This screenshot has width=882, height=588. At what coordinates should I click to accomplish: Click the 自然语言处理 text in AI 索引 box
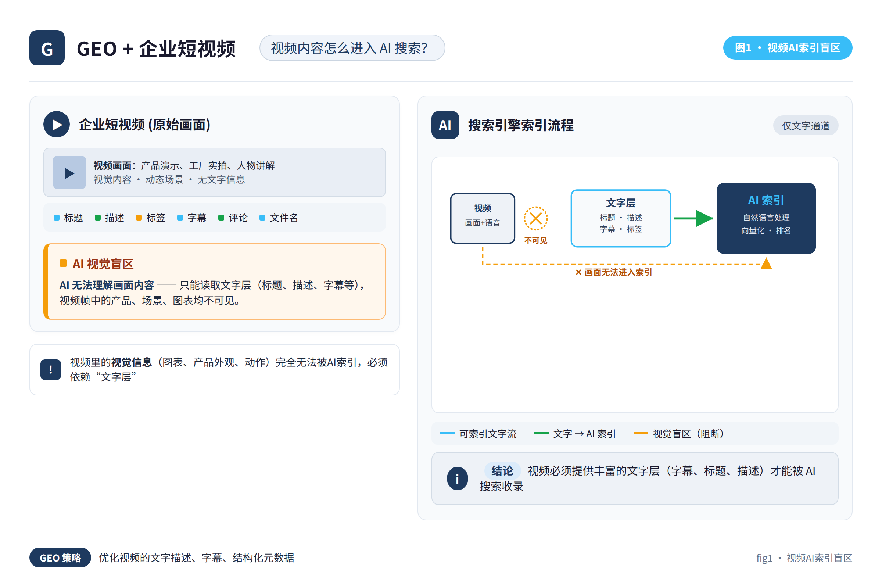point(766,218)
